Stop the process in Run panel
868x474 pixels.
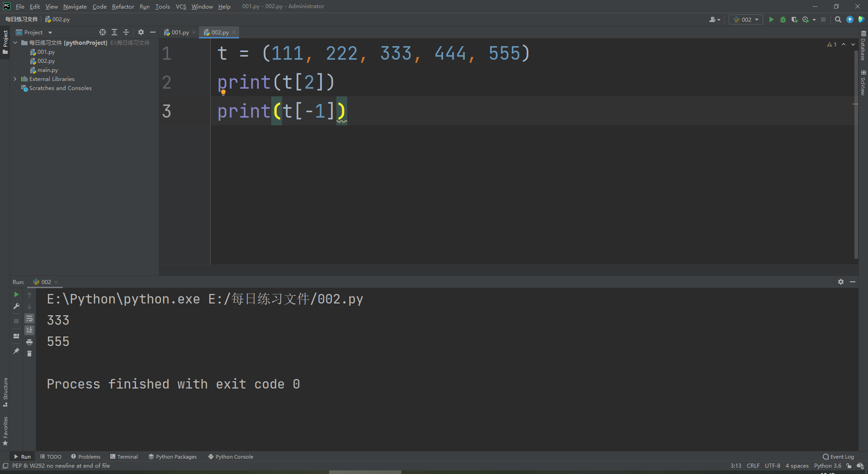(16, 321)
